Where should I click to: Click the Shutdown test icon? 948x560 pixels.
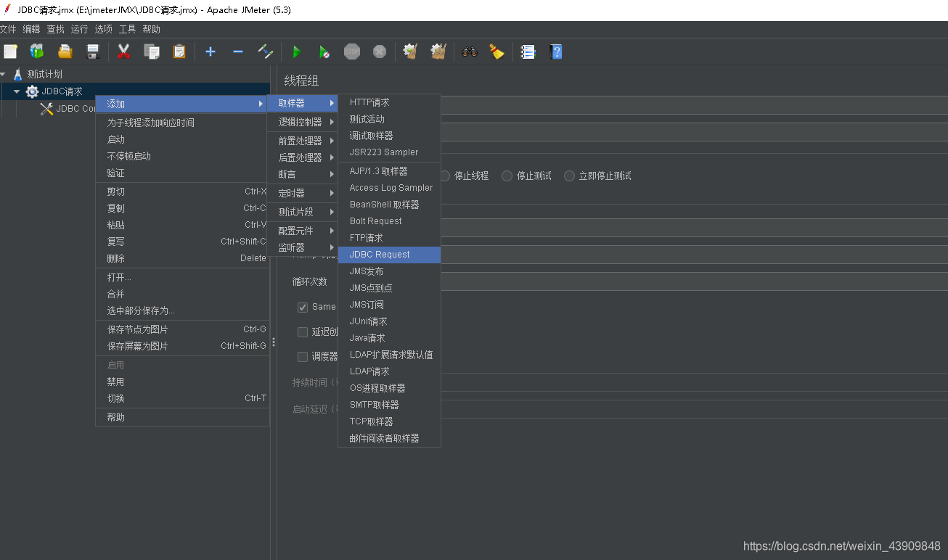[380, 52]
